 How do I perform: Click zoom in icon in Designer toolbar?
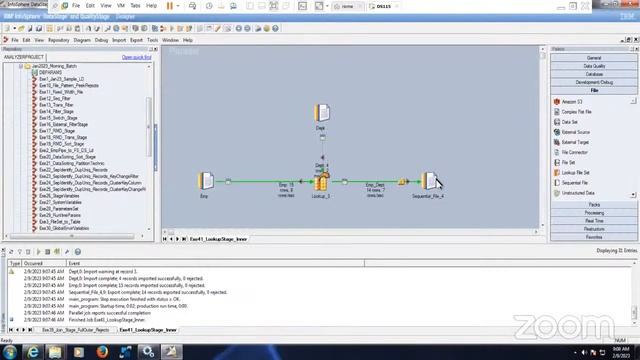239,29
